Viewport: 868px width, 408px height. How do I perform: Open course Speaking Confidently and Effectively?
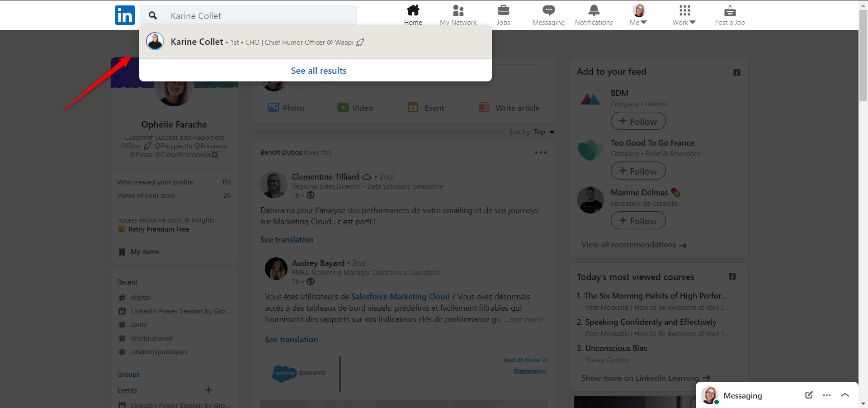[x=646, y=322]
